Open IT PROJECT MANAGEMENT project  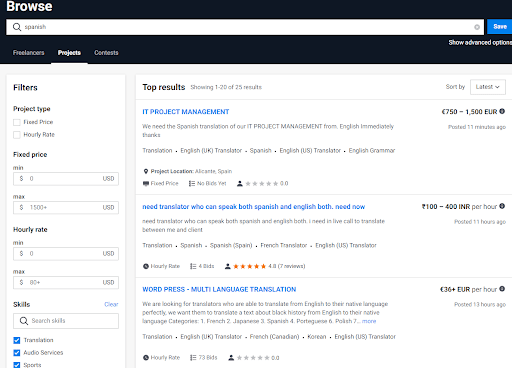click(x=186, y=112)
